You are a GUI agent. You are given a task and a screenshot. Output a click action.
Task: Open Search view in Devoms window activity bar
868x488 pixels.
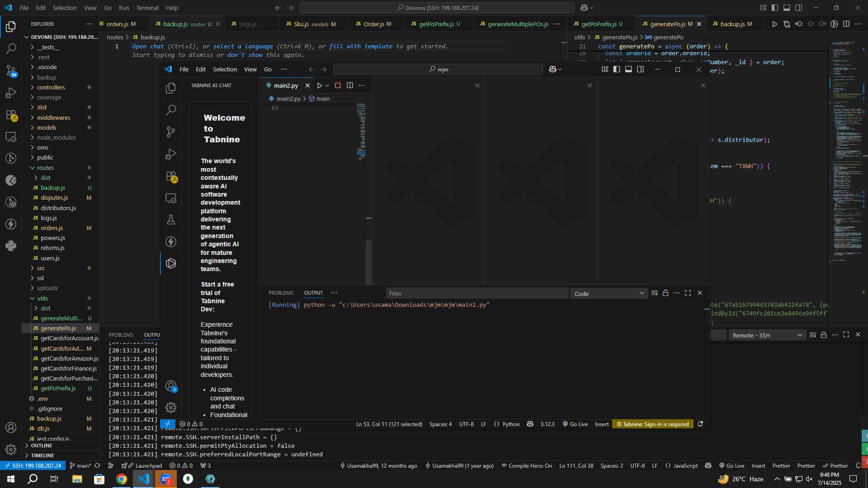coord(11,48)
